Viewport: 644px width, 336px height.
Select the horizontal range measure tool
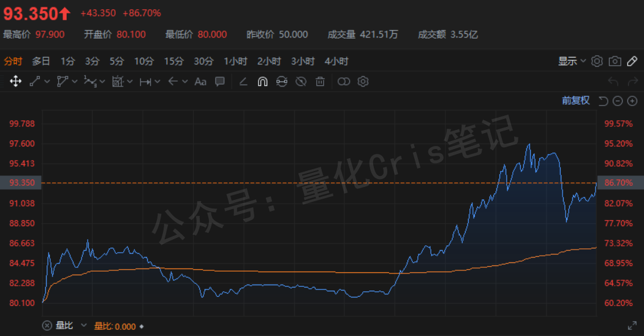pos(145,82)
